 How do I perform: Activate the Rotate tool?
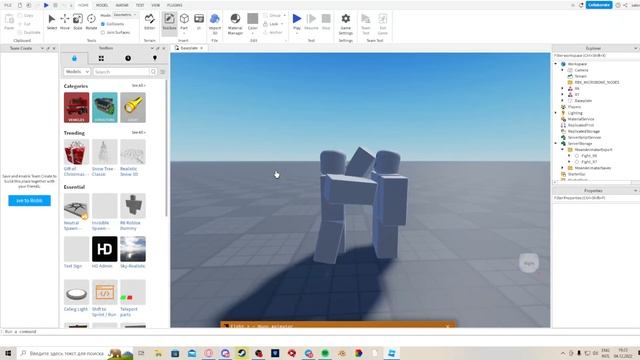pyautogui.click(x=91, y=22)
